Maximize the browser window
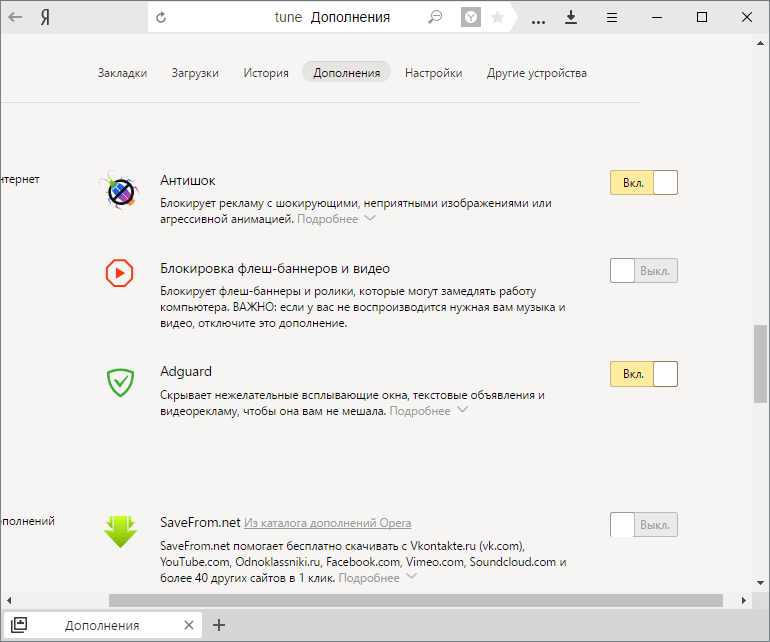Screen dimensions: 770x642 pos(702,17)
